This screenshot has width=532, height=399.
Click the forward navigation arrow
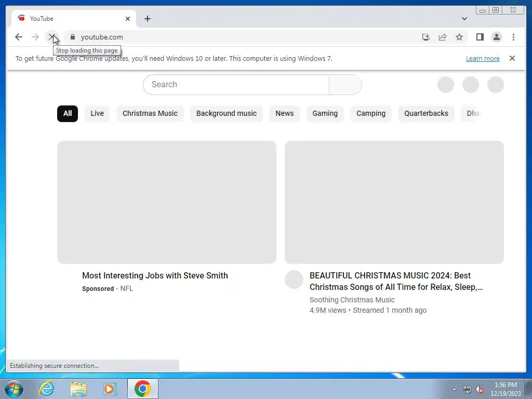pos(35,37)
